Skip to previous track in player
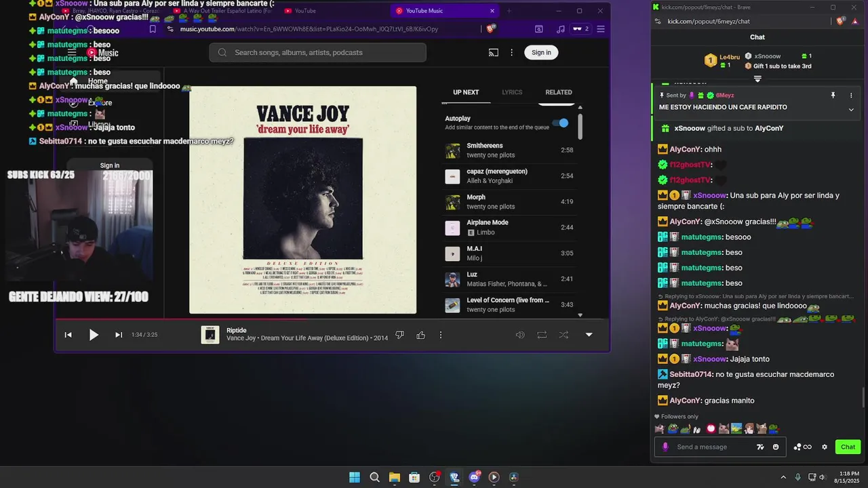The width and height of the screenshot is (868, 488). click(x=68, y=335)
